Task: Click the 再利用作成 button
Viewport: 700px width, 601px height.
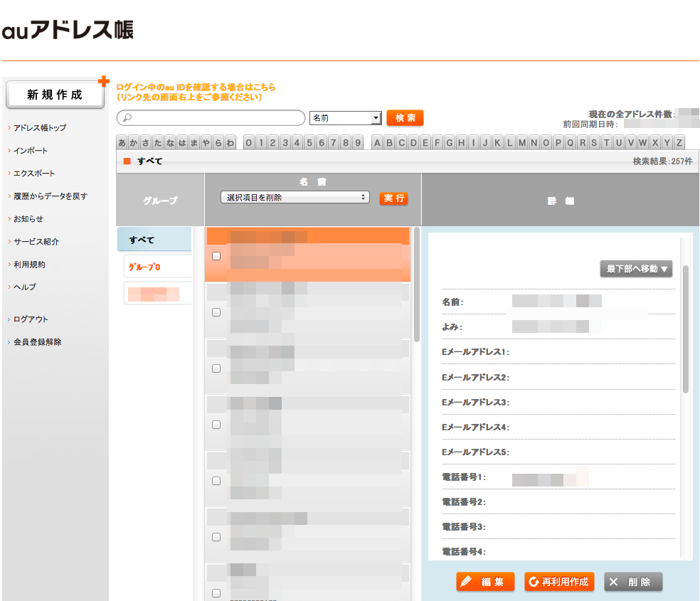Action: point(559,582)
